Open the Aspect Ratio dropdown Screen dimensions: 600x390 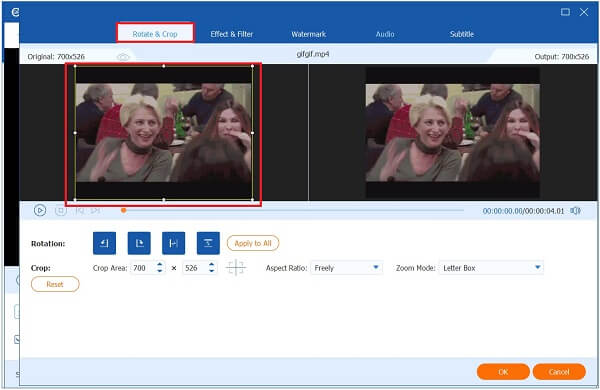(346, 268)
